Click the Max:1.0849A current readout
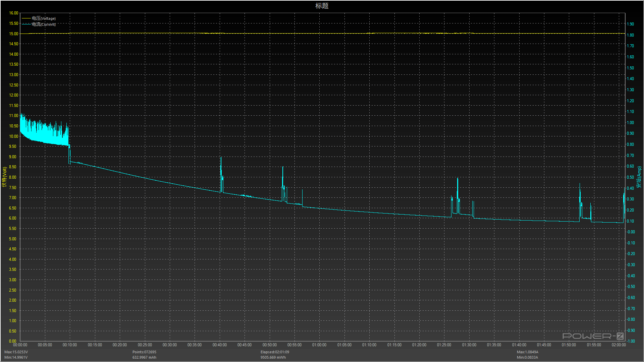 tap(527, 352)
